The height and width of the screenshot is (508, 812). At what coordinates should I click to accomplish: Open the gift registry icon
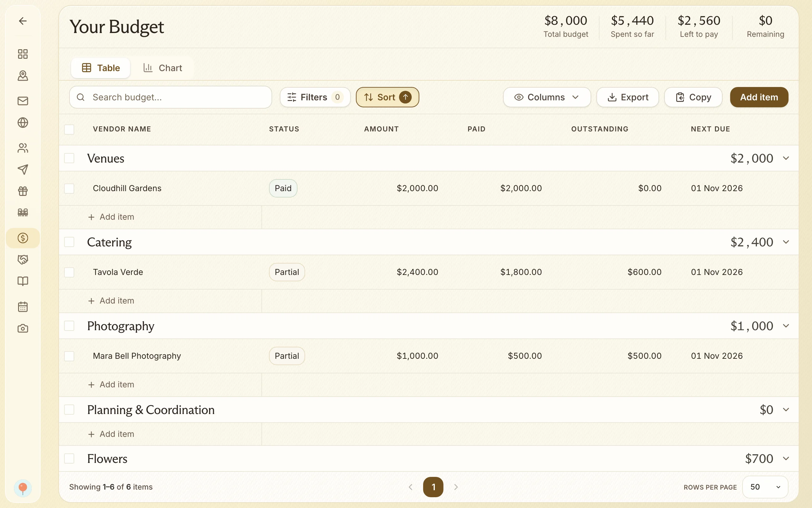tap(23, 191)
